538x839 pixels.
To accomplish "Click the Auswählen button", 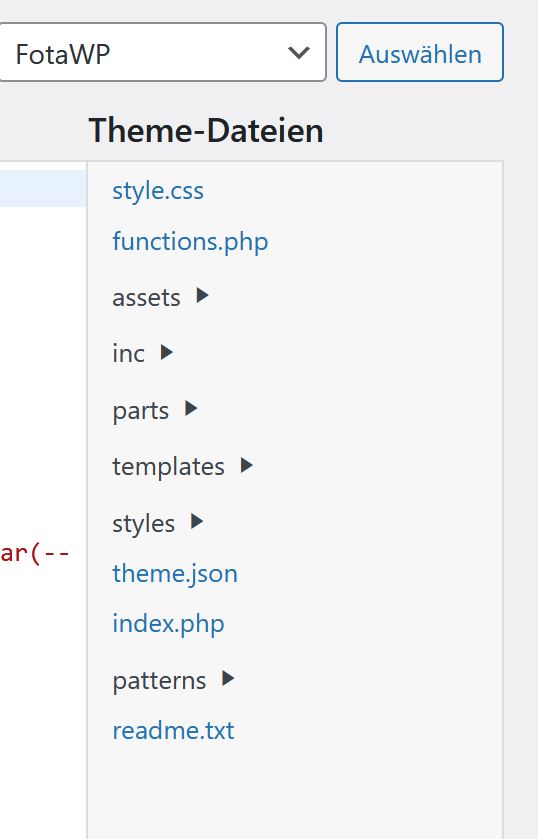I will coord(420,52).
